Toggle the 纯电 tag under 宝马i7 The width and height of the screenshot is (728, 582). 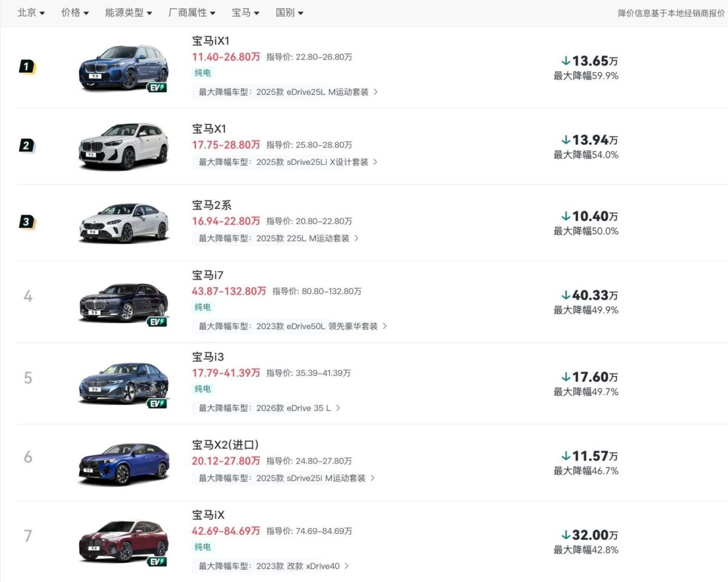[202, 307]
